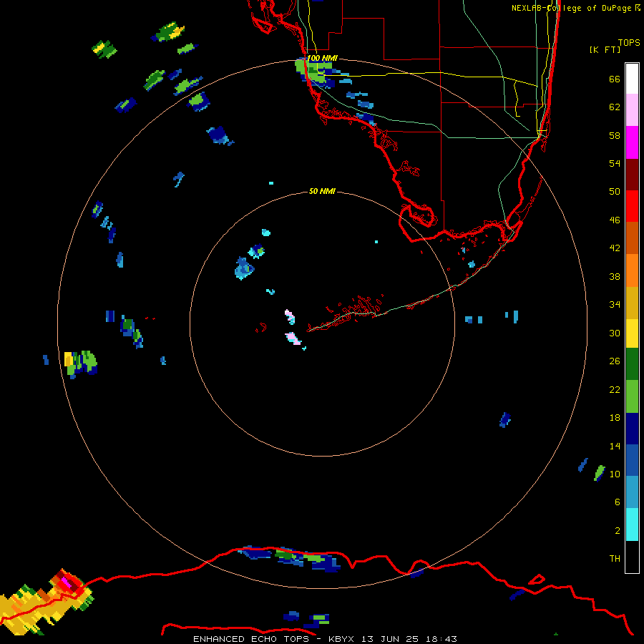This screenshot has height=644, width=644.
Task: Pick the dark red legend swatch
Action: tap(632, 175)
